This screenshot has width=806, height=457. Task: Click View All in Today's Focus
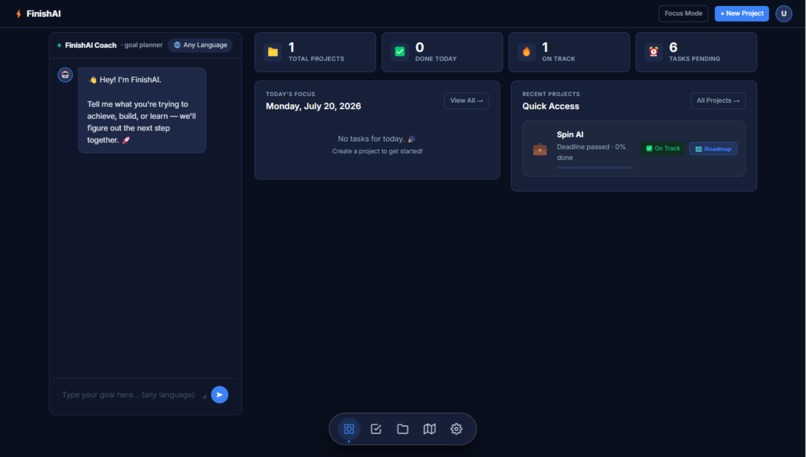pos(466,101)
